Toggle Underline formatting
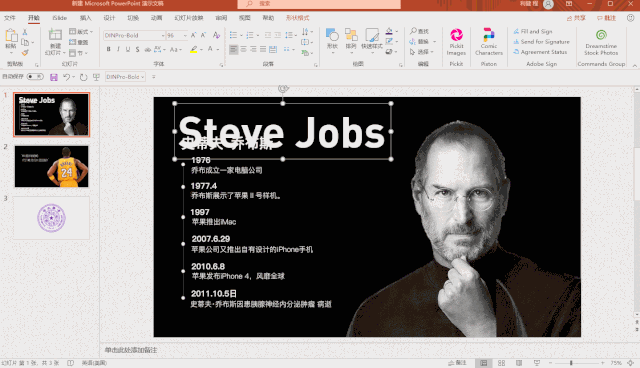The width and height of the screenshot is (640, 368). coord(128,49)
